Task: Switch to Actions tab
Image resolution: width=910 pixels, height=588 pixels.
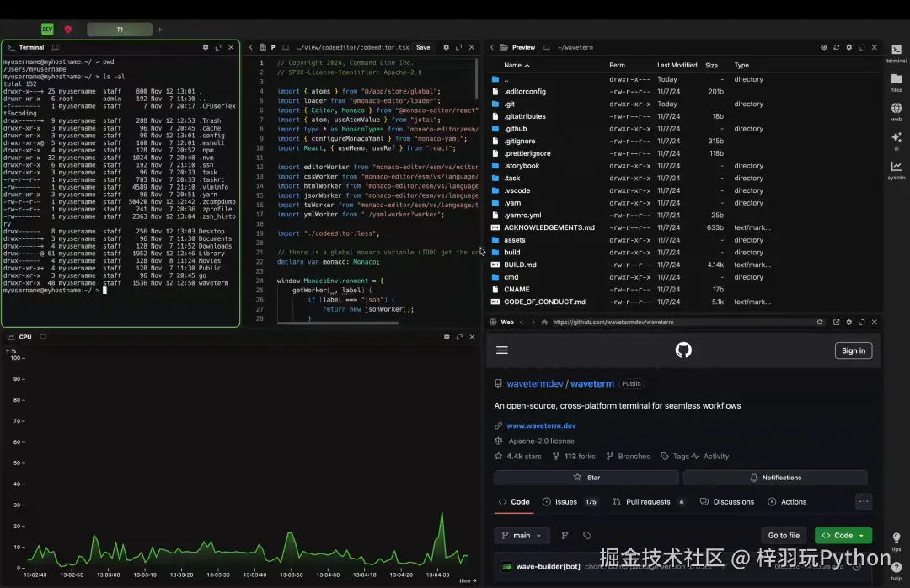Action: click(787, 501)
